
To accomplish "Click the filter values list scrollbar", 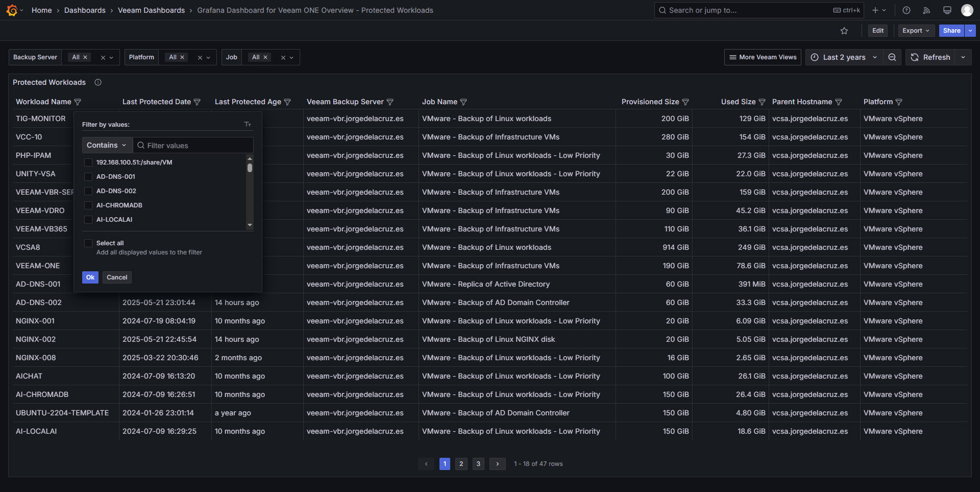I will pyautogui.click(x=250, y=168).
